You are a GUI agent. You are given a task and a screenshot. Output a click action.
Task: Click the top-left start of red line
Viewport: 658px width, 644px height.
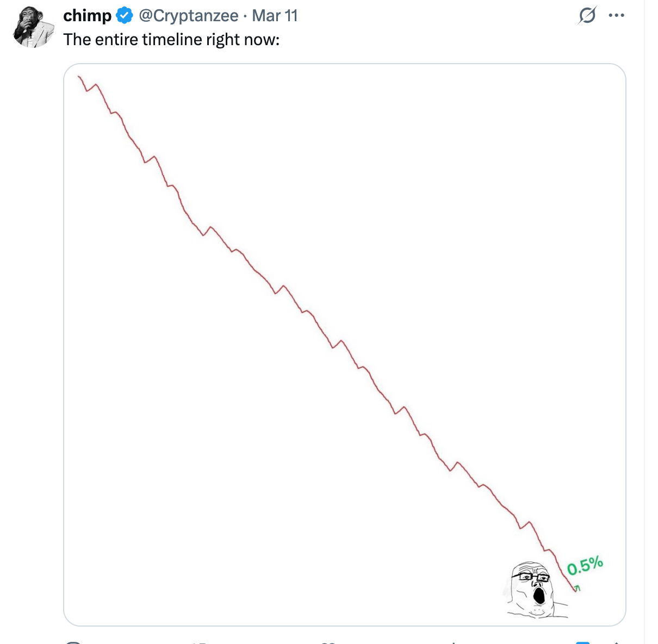point(79,77)
